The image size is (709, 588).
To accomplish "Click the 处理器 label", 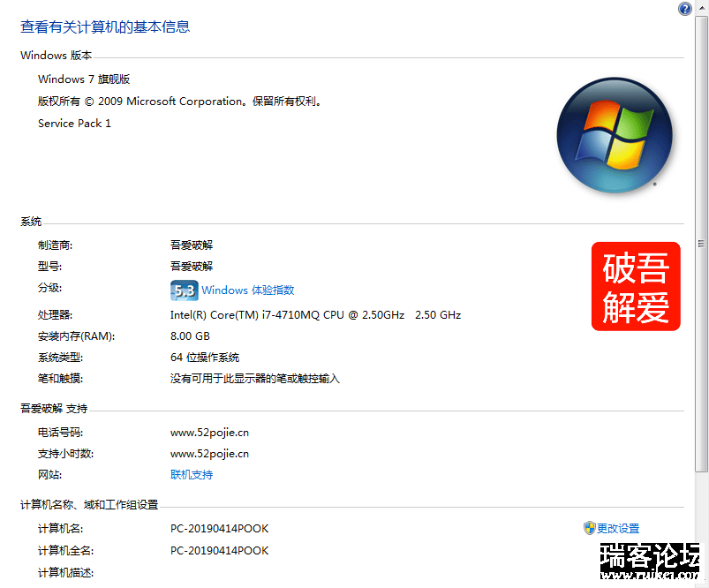I will [55, 315].
